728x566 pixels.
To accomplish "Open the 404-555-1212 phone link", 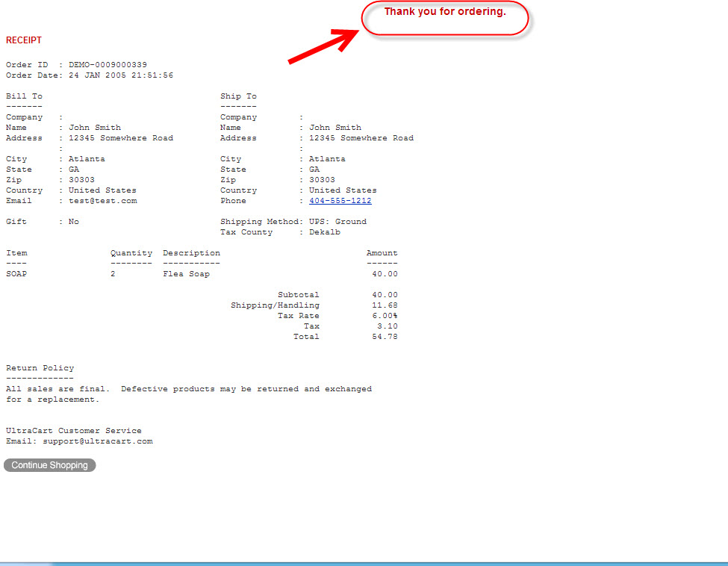I will [340, 201].
